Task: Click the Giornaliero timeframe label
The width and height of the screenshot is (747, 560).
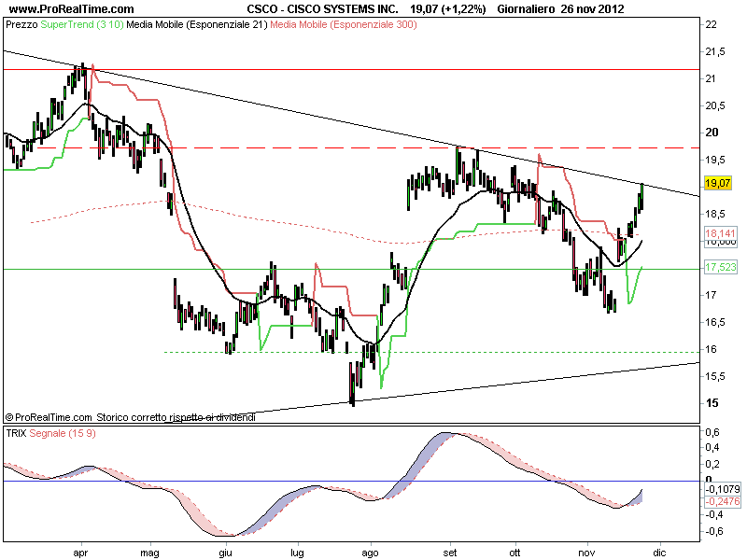Action: (x=526, y=8)
